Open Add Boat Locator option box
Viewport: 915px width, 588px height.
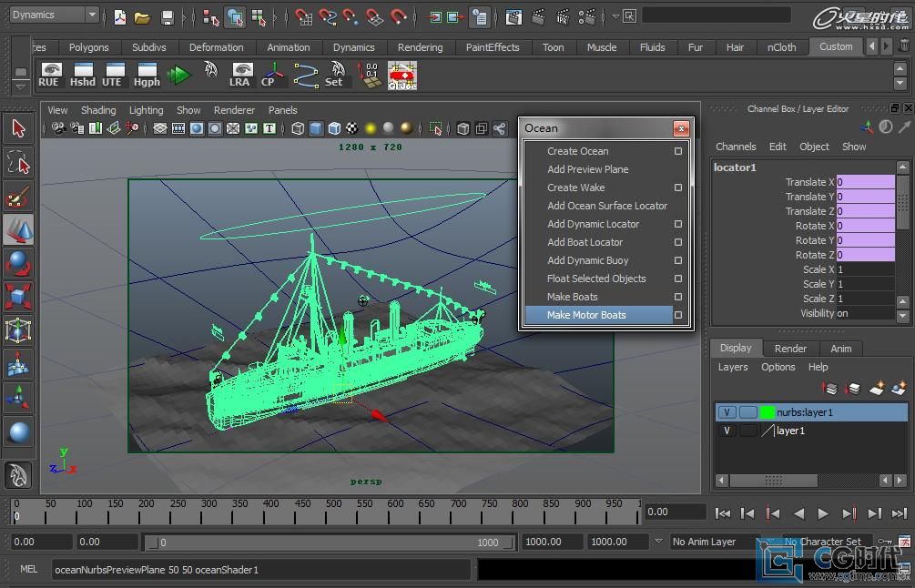click(x=678, y=242)
